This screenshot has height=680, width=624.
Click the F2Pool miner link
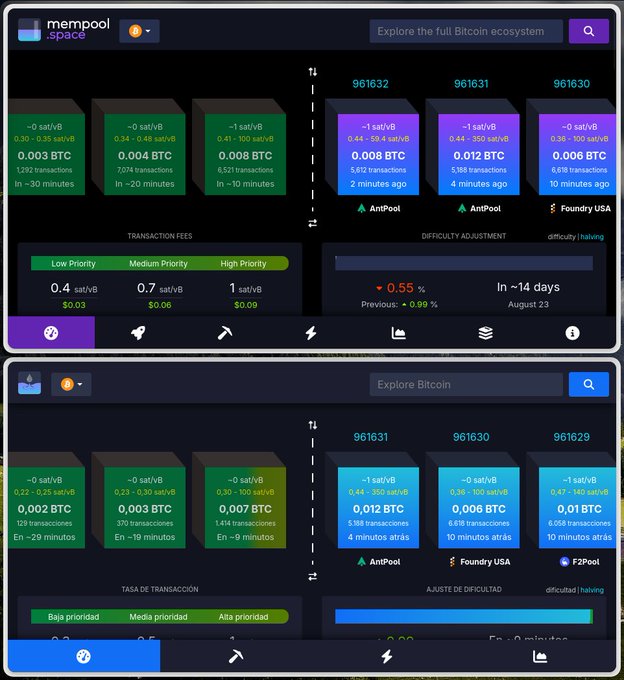coord(579,562)
